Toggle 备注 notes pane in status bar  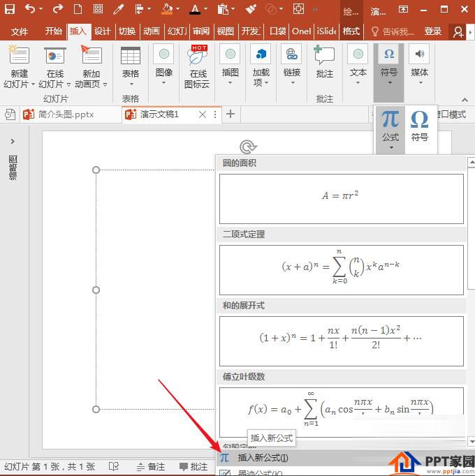coord(151,467)
